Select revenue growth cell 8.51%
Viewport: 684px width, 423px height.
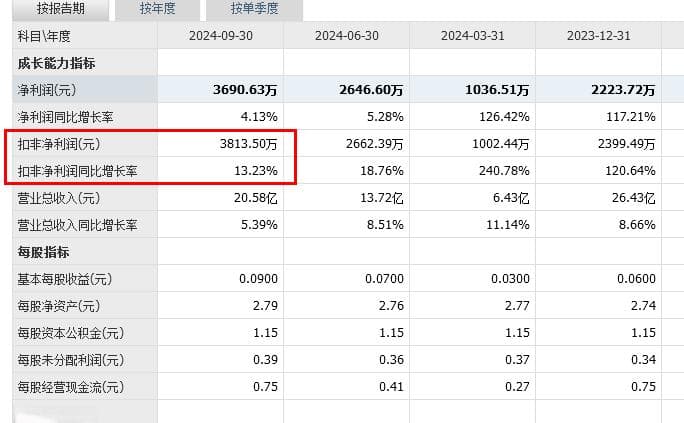pos(385,225)
